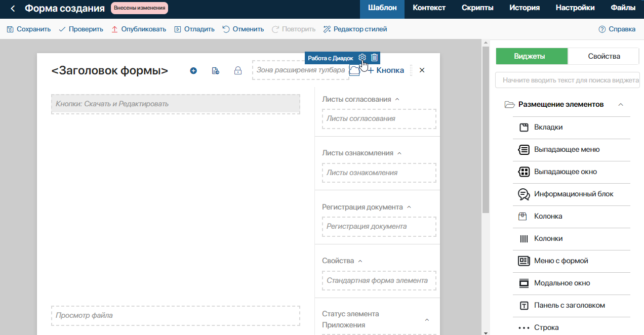The height and width of the screenshot is (335, 644).
Task: Switch to the Настройки tab
Action: tap(575, 9)
